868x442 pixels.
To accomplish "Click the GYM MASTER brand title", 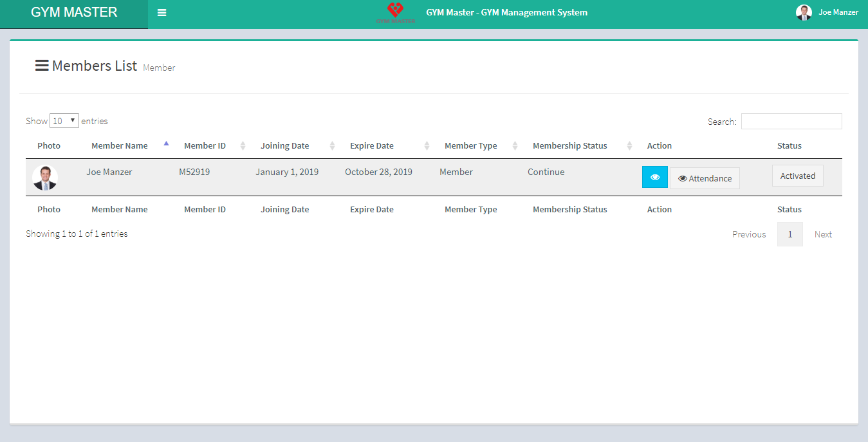I will coord(74,12).
